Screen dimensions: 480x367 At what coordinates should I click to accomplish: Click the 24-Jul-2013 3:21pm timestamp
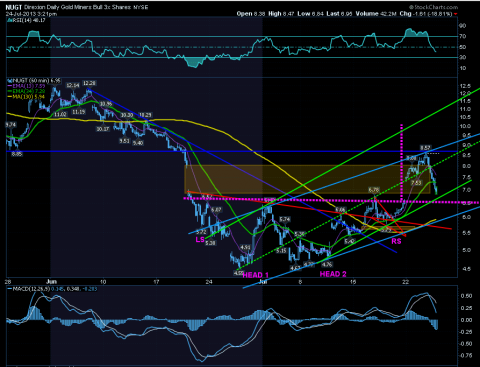click(x=31, y=14)
